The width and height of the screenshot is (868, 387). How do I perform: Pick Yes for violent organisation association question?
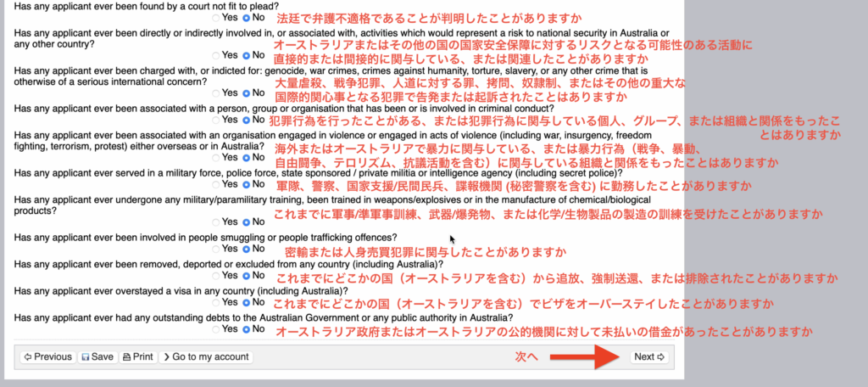tap(215, 158)
